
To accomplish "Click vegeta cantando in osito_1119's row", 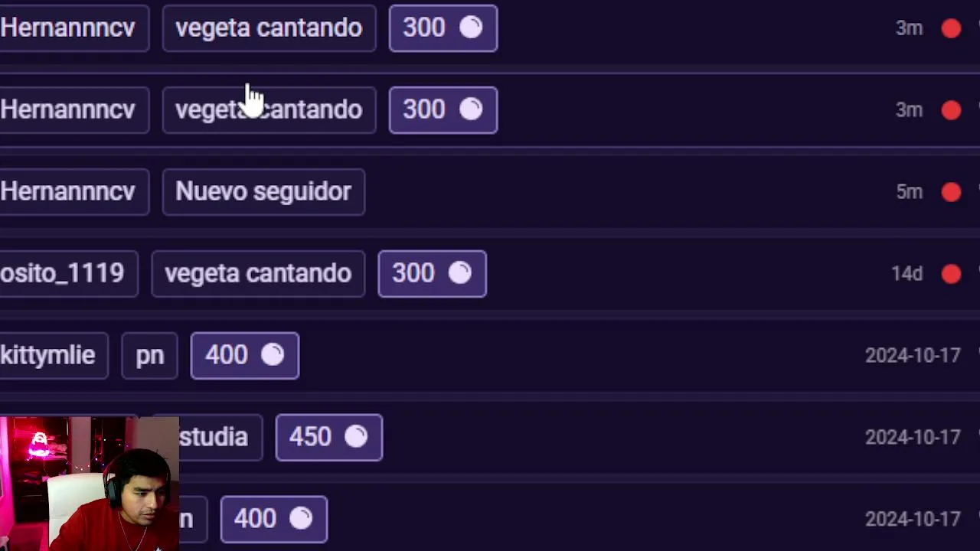I will (257, 273).
